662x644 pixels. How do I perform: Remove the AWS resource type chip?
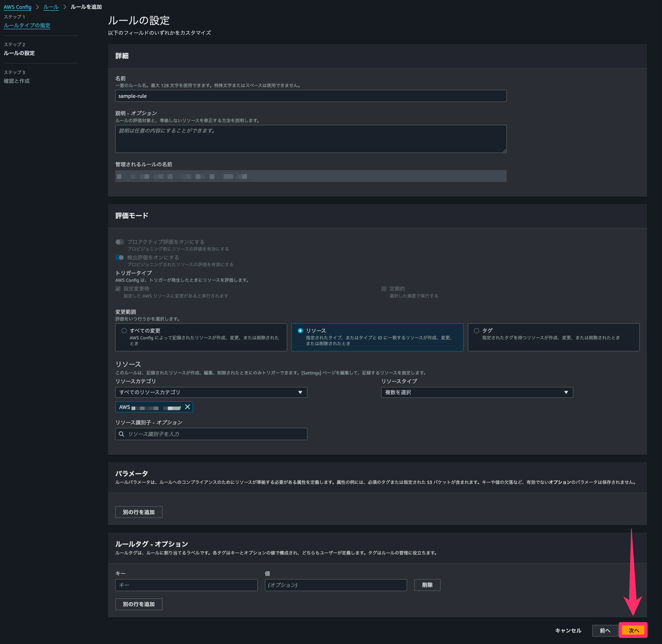pyautogui.click(x=188, y=407)
